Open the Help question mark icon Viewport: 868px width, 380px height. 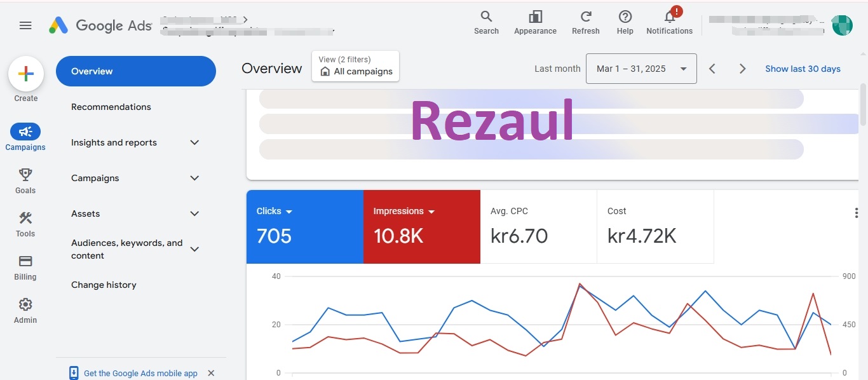[x=625, y=17]
